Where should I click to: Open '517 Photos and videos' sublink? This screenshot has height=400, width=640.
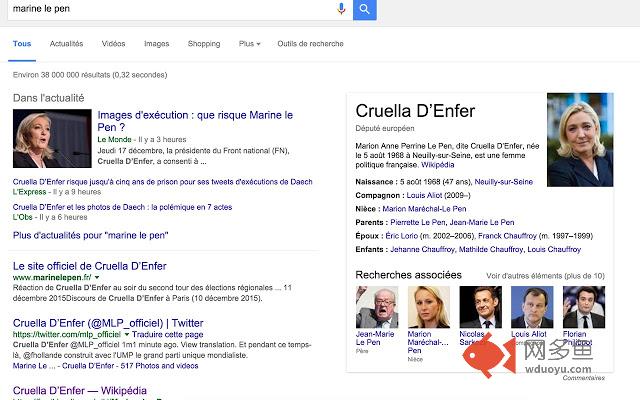click(x=160, y=366)
